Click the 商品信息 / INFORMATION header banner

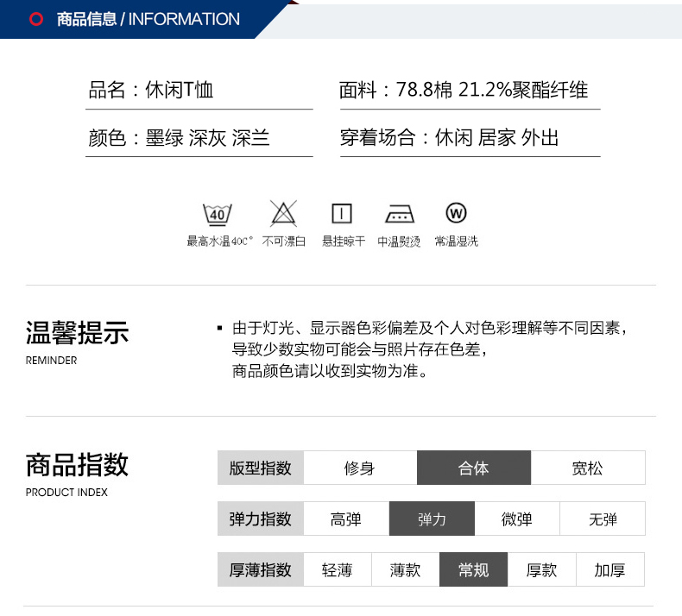(147, 19)
